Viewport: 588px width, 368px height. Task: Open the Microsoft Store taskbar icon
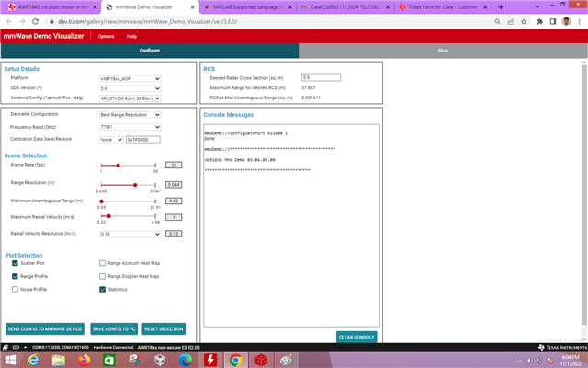[109, 360]
